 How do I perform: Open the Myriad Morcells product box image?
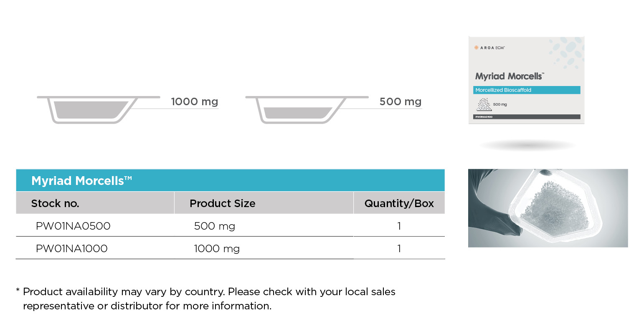pos(526,80)
